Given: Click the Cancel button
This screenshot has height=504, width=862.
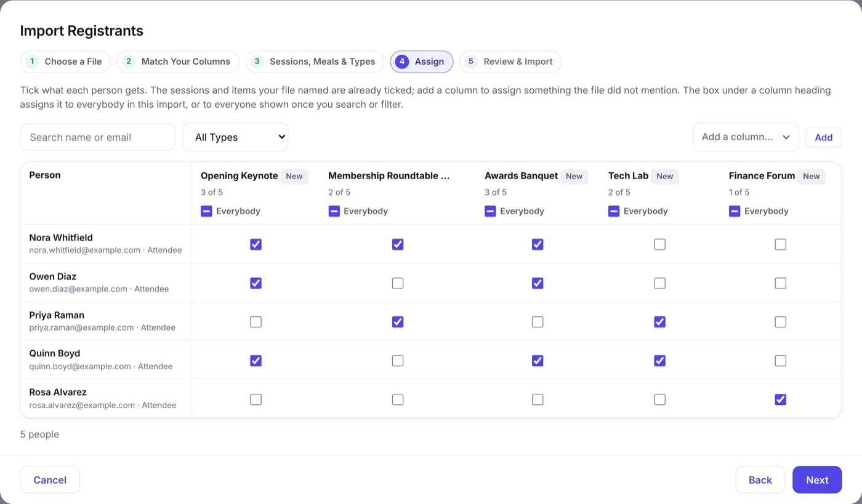Looking at the screenshot, I should tap(50, 480).
